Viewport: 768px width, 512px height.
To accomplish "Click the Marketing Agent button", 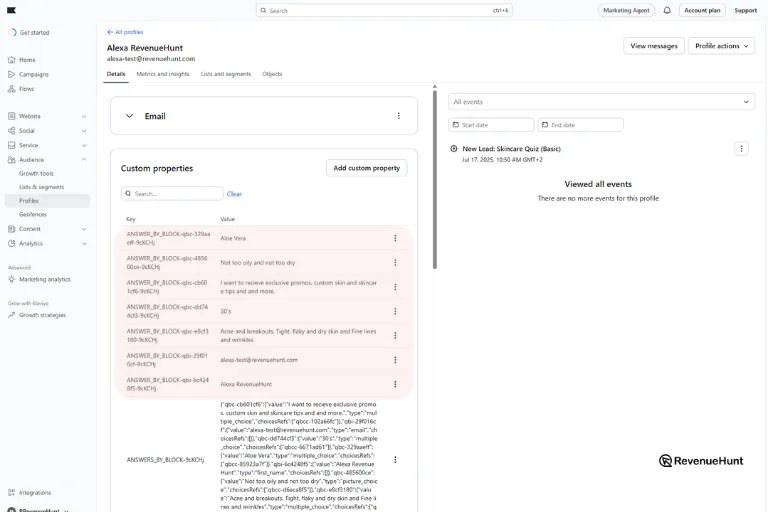I will click(626, 10).
